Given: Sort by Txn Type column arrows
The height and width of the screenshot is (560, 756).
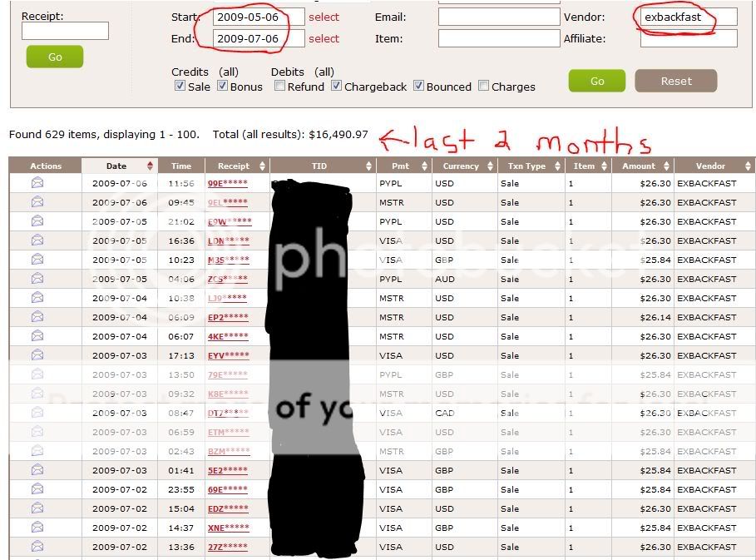Looking at the screenshot, I should [557, 166].
